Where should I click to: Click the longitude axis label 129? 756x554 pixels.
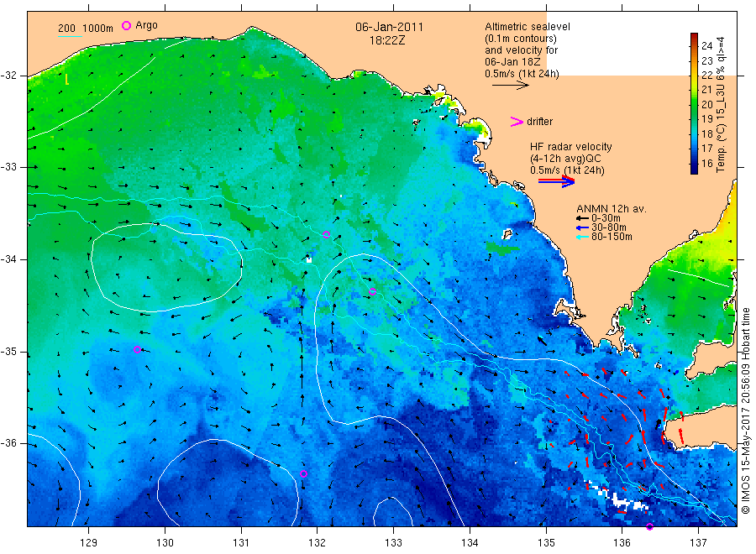(88, 543)
